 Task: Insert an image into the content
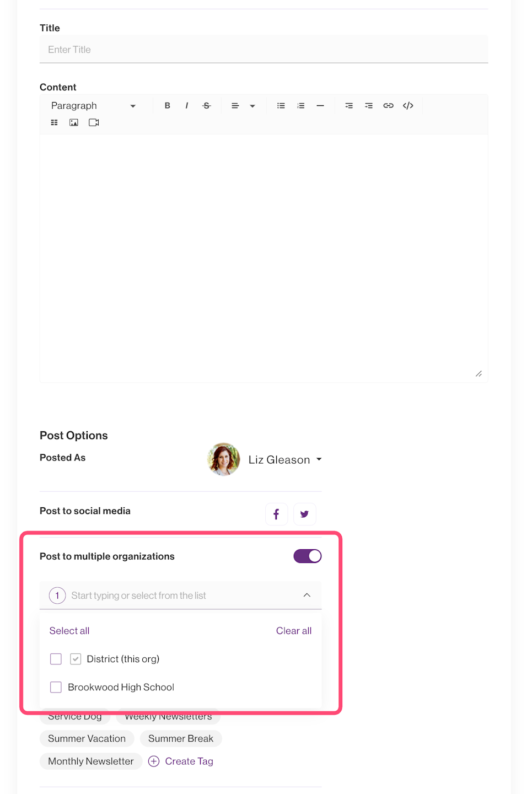point(74,122)
